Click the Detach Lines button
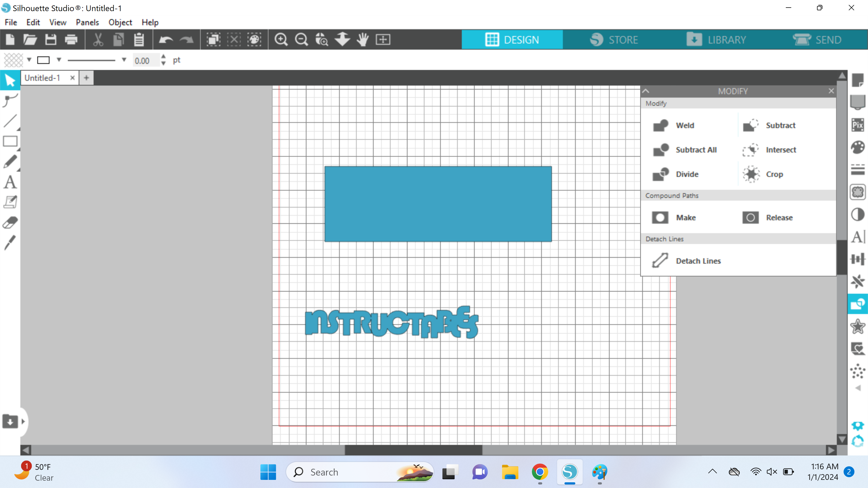 point(686,261)
